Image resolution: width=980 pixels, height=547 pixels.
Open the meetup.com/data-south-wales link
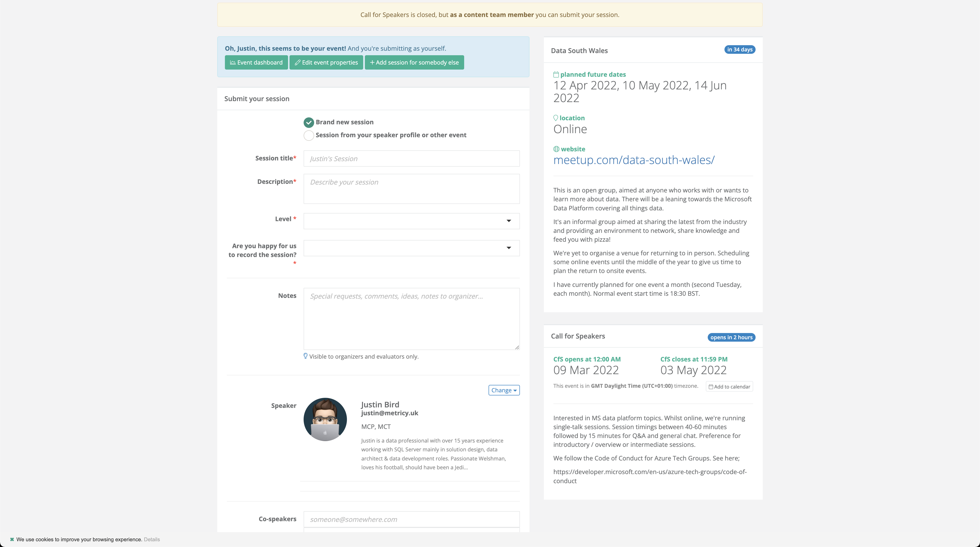(634, 160)
